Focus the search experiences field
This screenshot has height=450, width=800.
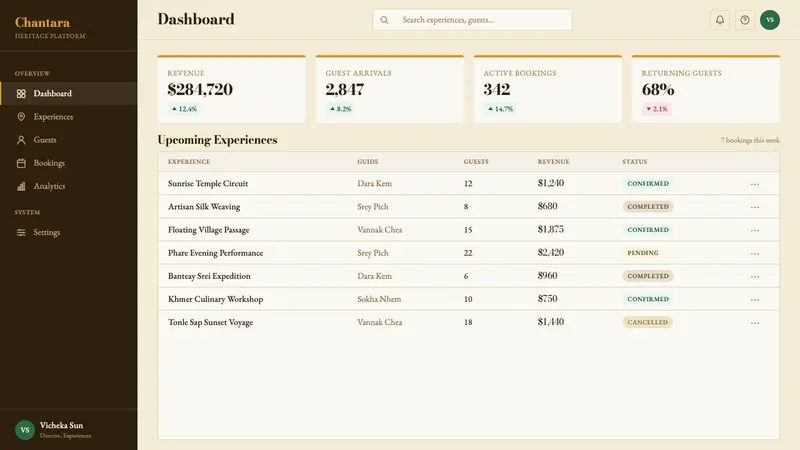point(472,20)
